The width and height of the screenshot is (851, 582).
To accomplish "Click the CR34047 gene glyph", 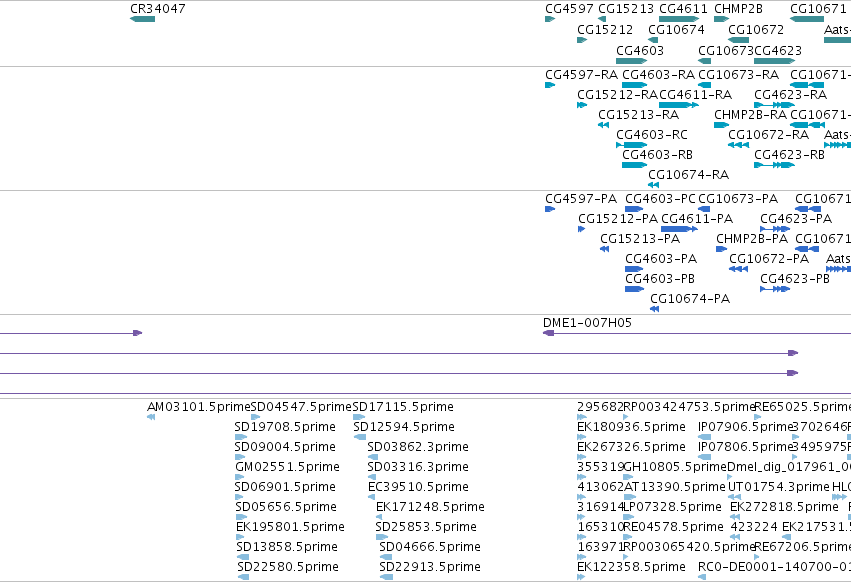I will click(x=142, y=19).
